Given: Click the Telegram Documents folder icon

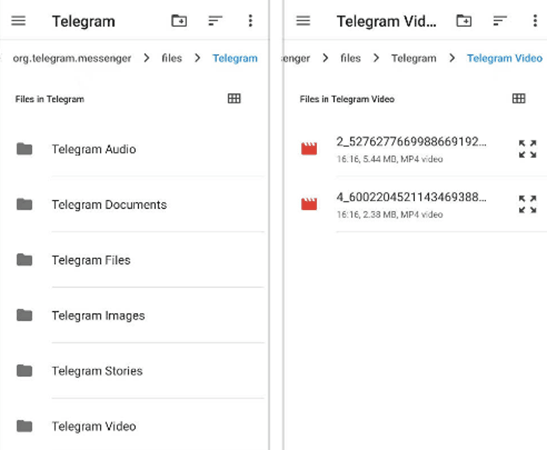Looking at the screenshot, I should coord(24,204).
